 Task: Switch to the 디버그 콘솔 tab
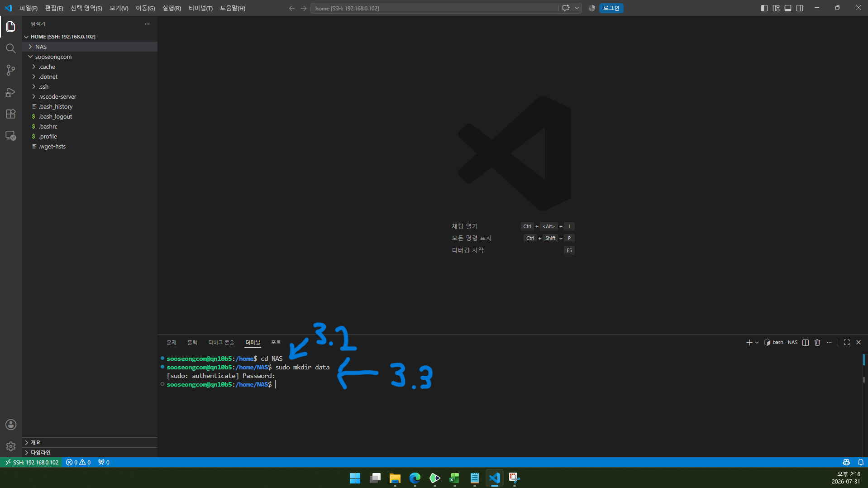(221, 343)
